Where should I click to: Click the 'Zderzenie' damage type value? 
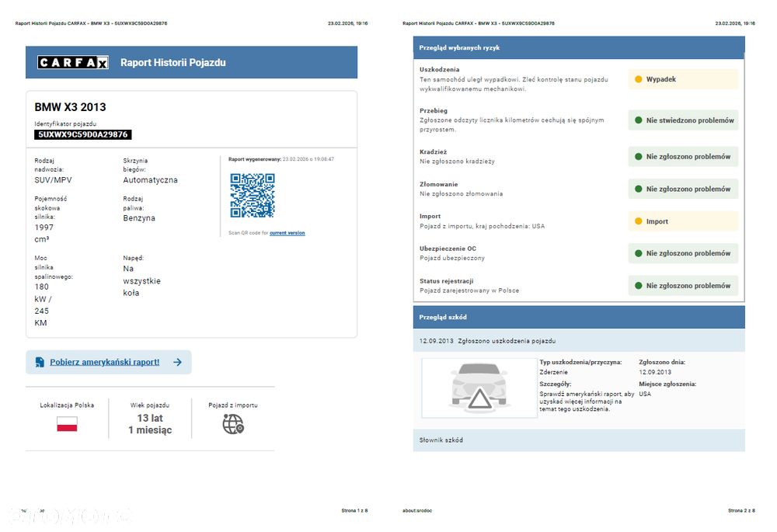click(x=553, y=372)
